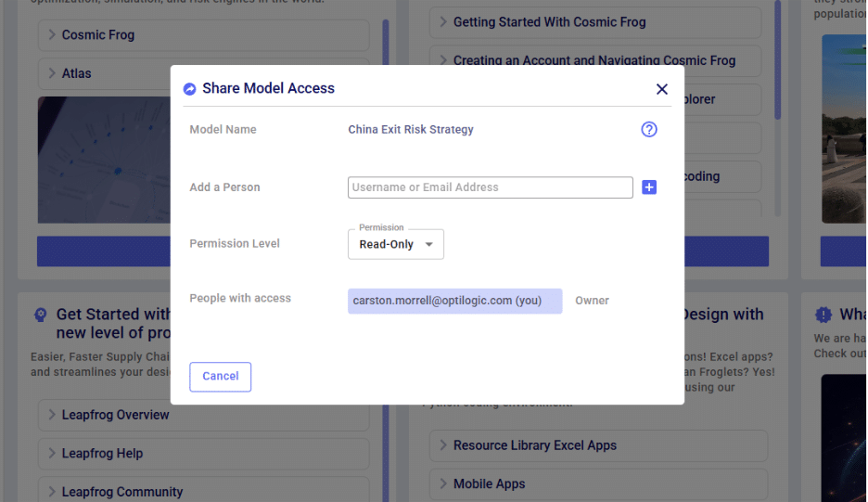Add person with the plus icon
Viewport: 868px width, 502px height.
coord(649,187)
